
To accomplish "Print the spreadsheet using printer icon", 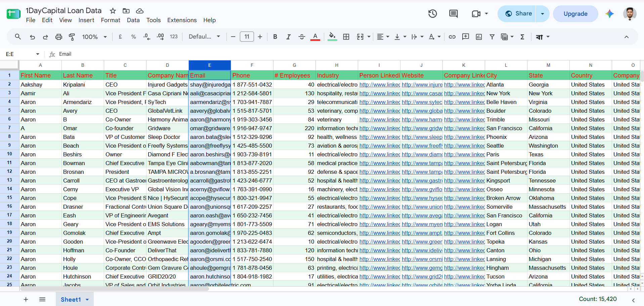I will click(59, 37).
